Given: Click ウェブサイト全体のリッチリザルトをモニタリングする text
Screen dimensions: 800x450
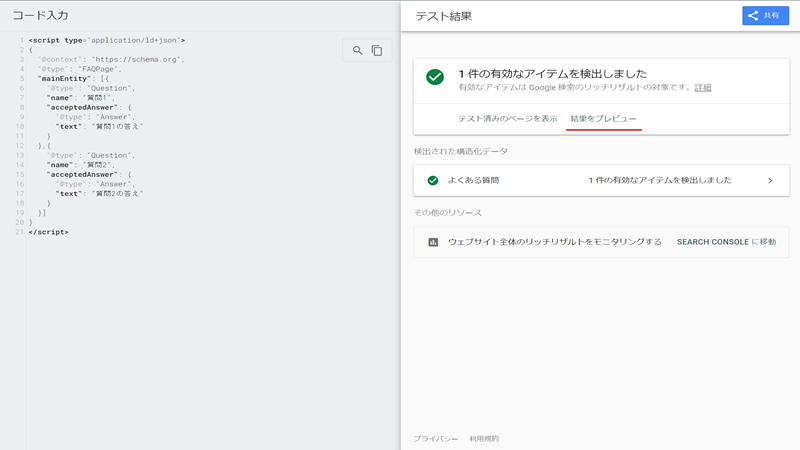Looking at the screenshot, I should tap(555, 242).
